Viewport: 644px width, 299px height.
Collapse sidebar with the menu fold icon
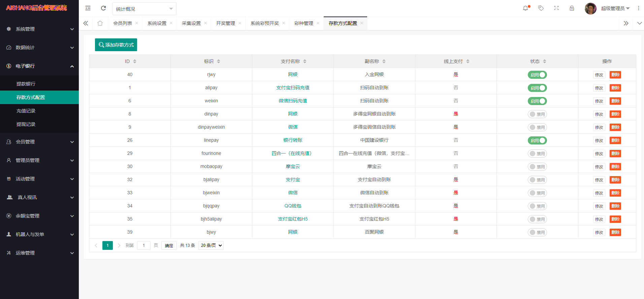click(x=88, y=8)
